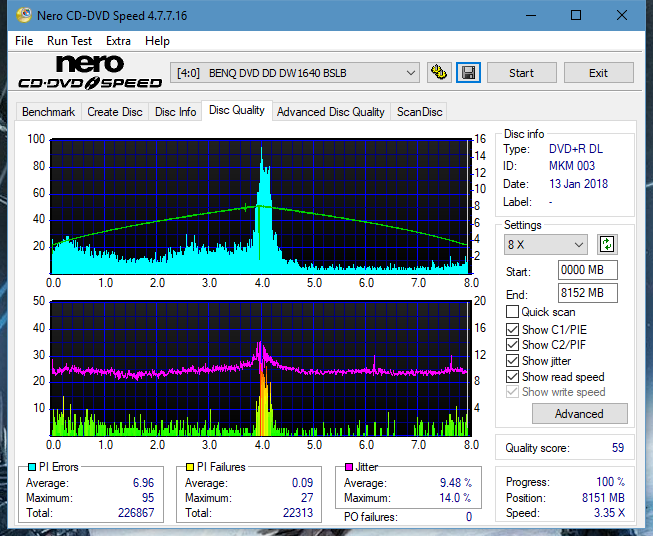This screenshot has width=653, height=536.
Task: Expand the BENQ DVD drive dropdown
Action: coord(294,73)
